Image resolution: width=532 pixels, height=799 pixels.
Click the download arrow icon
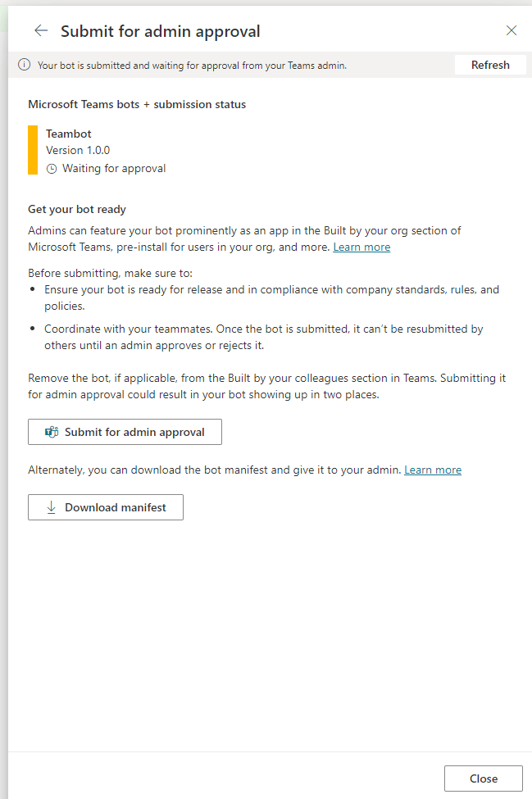click(52, 507)
